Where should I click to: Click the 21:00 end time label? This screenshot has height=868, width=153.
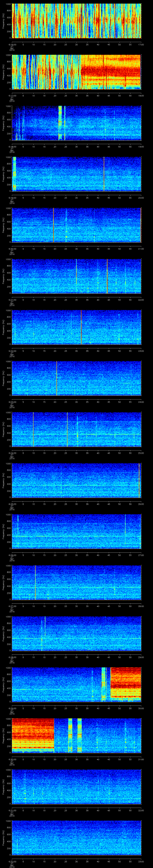coord(141,249)
